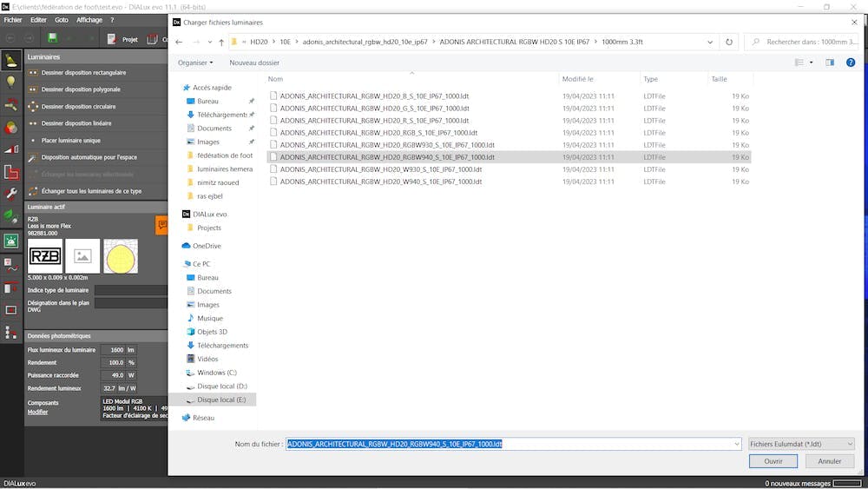Focus Désignation dans le plan DWG field
868x489 pixels.
tap(131, 303)
